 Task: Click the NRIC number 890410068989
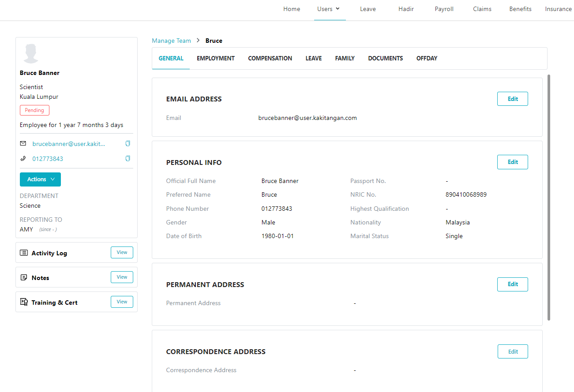466,194
